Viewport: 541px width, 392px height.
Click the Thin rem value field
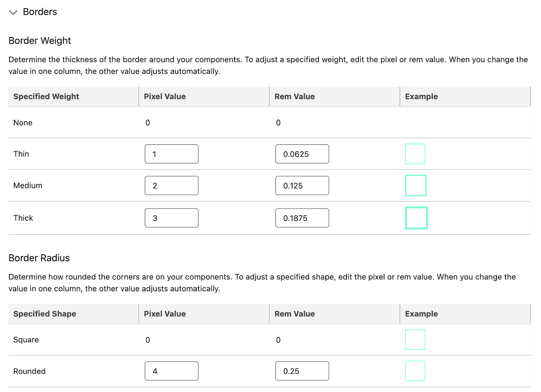(302, 154)
